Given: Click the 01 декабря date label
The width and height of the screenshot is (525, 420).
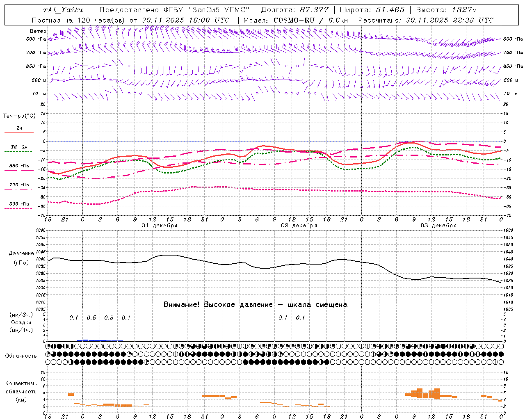Looking at the screenshot, I should pyautogui.click(x=160, y=226).
